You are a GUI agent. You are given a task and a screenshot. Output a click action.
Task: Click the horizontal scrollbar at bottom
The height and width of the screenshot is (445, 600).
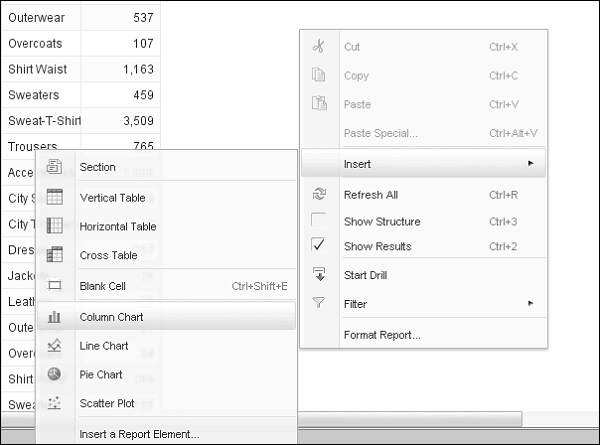pos(400,419)
